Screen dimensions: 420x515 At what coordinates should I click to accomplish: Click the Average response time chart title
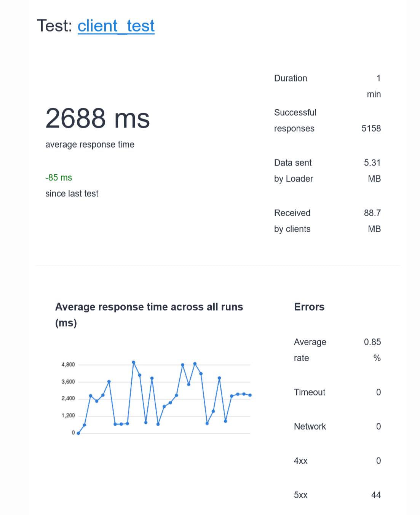coord(149,315)
